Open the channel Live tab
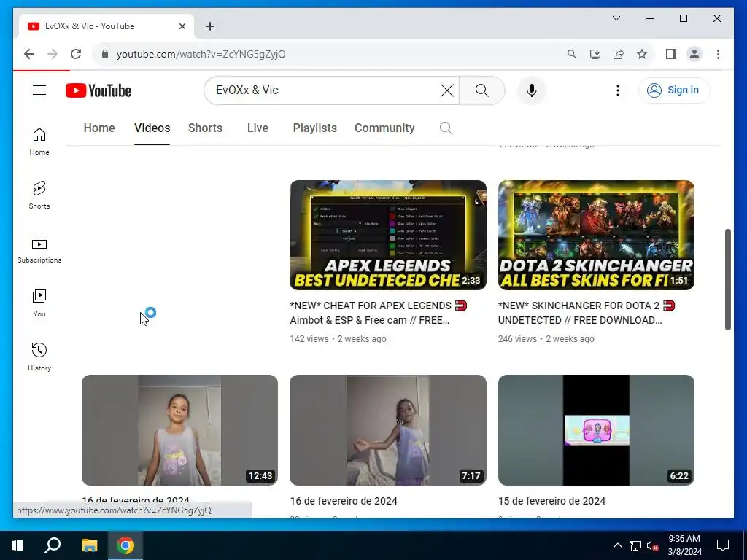 (258, 128)
